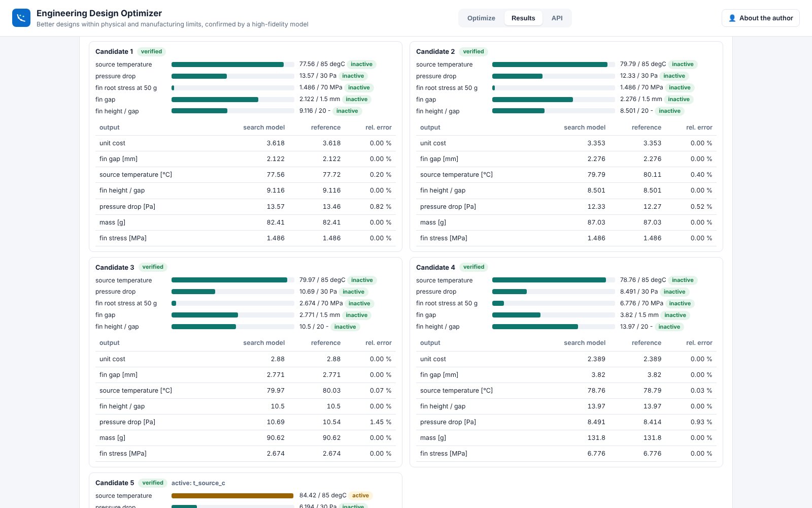This screenshot has width=812, height=508.
Task: Click the inactive badge for Candidate 1 pressure drop
Action: pyautogui.click(x=353, y=76)
